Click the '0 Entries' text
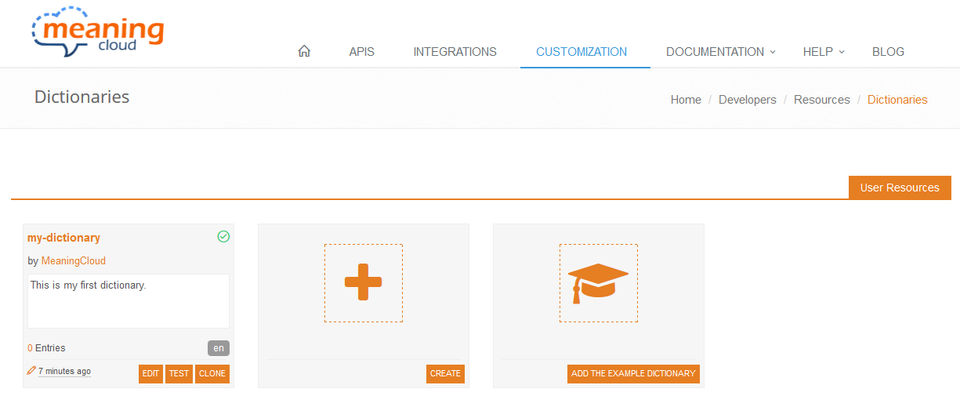The height and width of the screenshot is (397, 960). pyautogui.click(x=47, y=348)
